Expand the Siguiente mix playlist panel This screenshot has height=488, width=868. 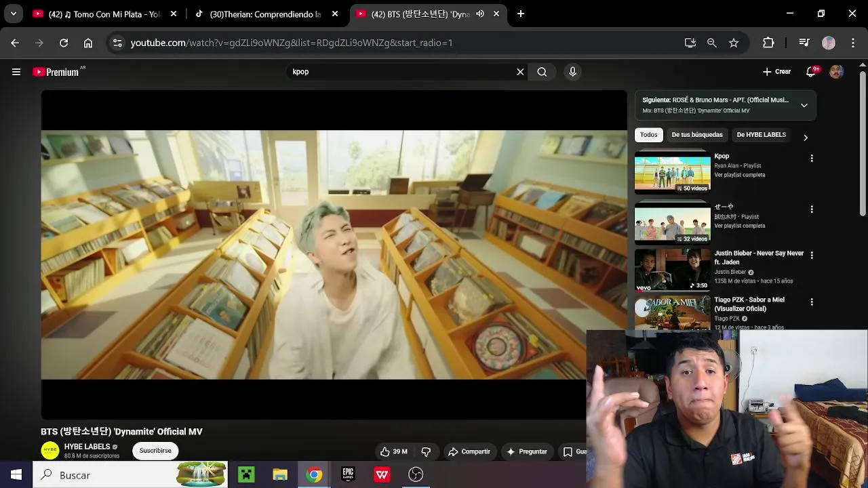[x=804, y=105]
